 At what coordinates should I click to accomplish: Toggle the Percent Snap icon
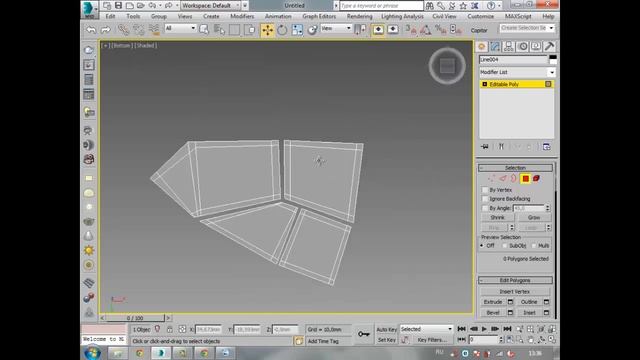[440, 29]
